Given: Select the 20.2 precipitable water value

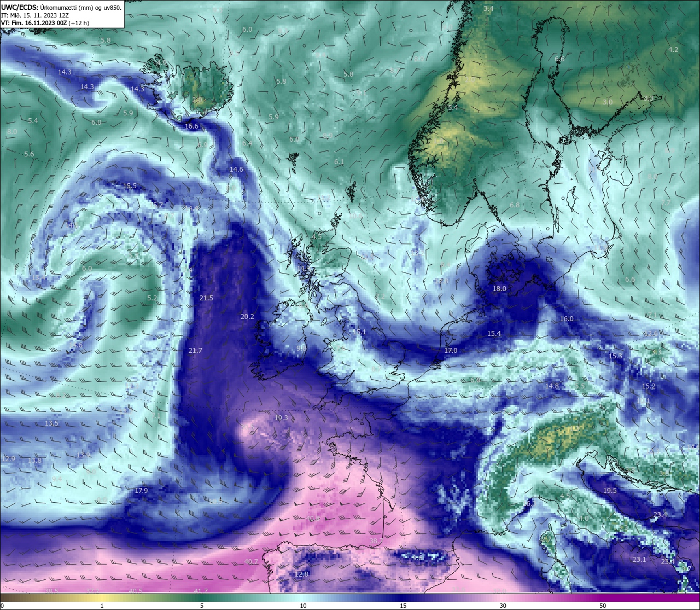Looking at the screenshot, I should (x=247, y=316).
